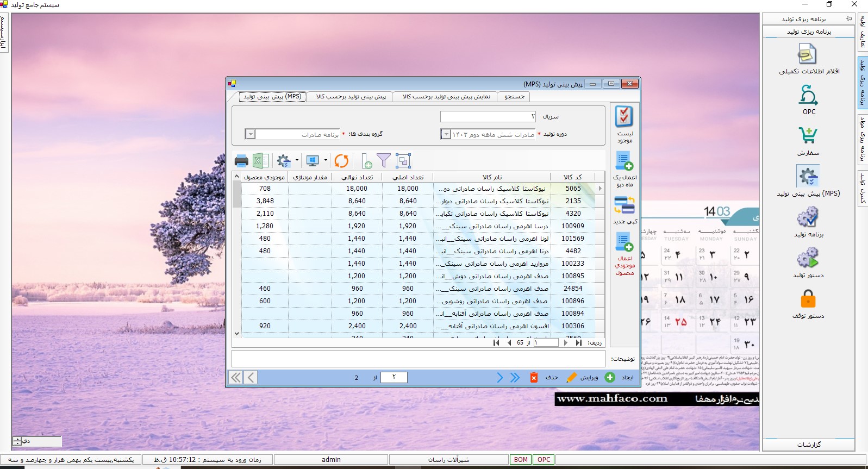Click the ویرایش (edit) button
Image resolution: width=868 pixels, height=469 pixels.
pyautogui.click(x=583, y=377)
